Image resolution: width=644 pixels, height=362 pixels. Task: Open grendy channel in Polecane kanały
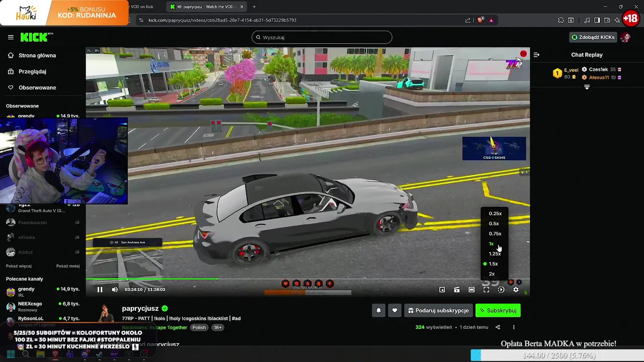[43, 291]
